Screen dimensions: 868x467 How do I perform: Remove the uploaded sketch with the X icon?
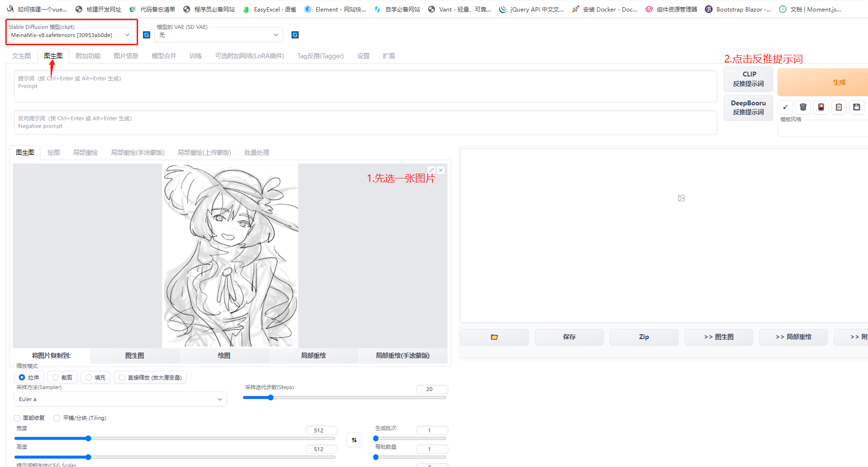pyautogui.click(x=440, y=170)
